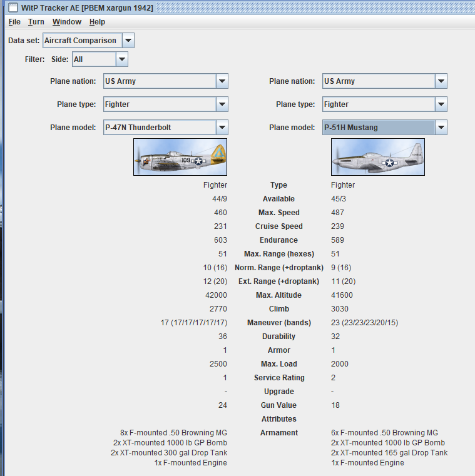The height and width of the screenshot is (476, 475).
Task: Open right Plane type dropdown arrow
Action: coord(441,104)
